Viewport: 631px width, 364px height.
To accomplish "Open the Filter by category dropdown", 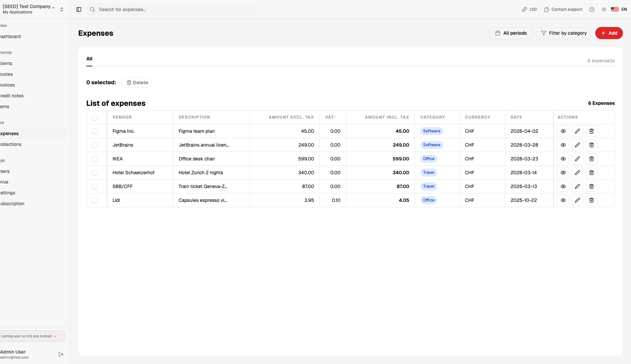I will [x=564, y=33].
